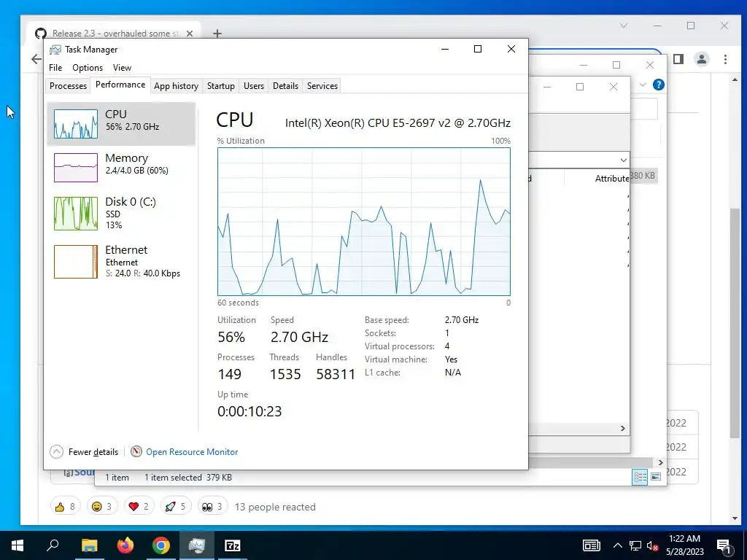Open News and interests tray icon
This screenshot has width=747, height=560.
click(x=591, y=545)
